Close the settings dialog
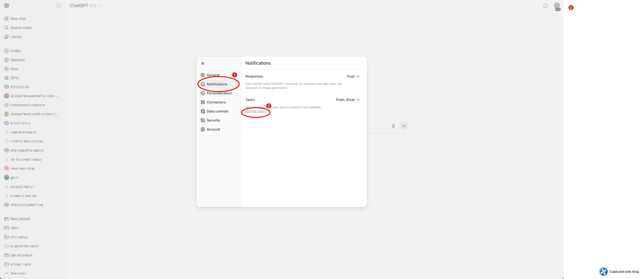Screen dimensions: 644x279 [x=203, y=63]
